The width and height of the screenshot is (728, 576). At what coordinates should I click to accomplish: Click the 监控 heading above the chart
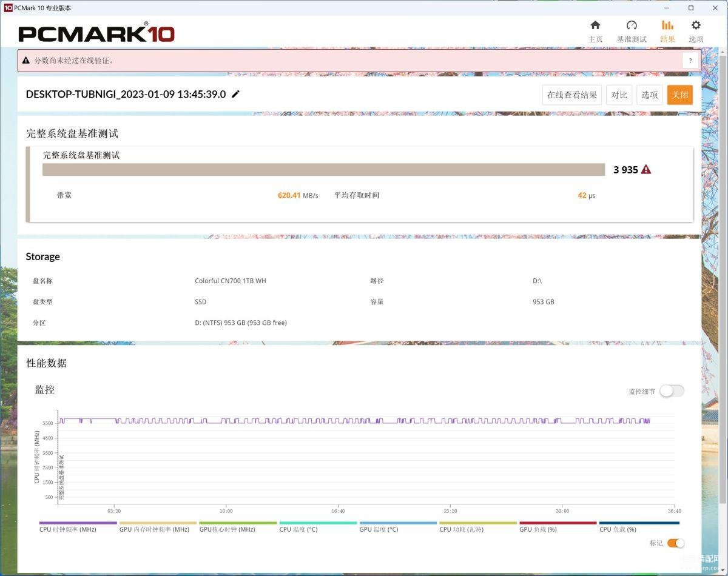pos(45,389)
